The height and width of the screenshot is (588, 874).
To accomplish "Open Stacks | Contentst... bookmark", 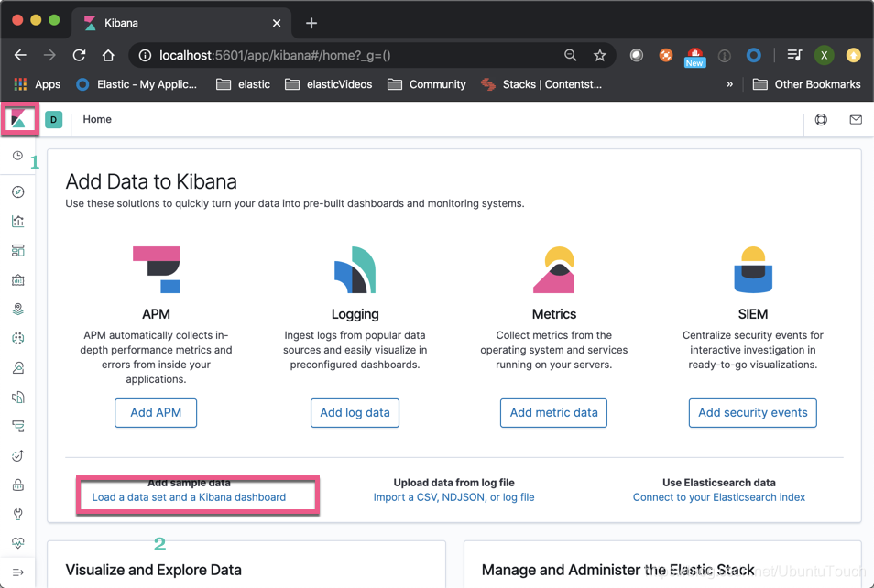I will (541, 84).
